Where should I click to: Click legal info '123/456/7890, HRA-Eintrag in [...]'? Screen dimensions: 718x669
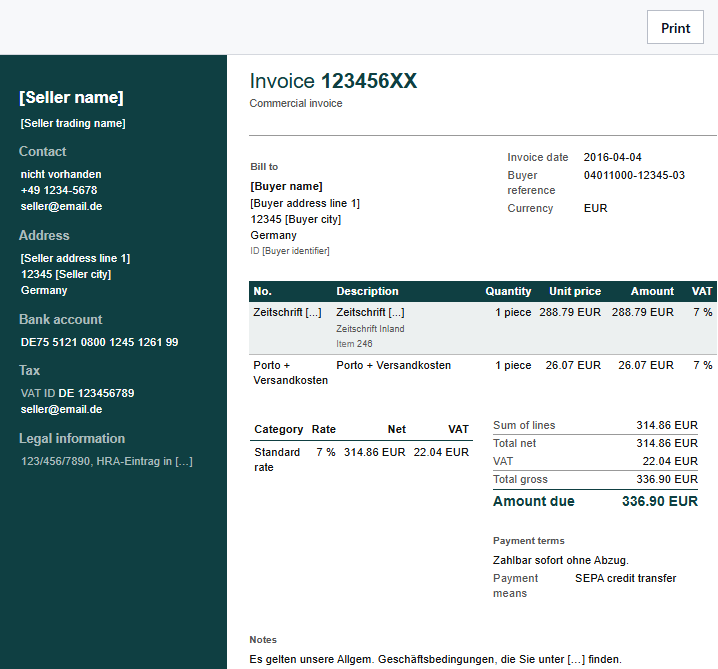pos(107,461)
